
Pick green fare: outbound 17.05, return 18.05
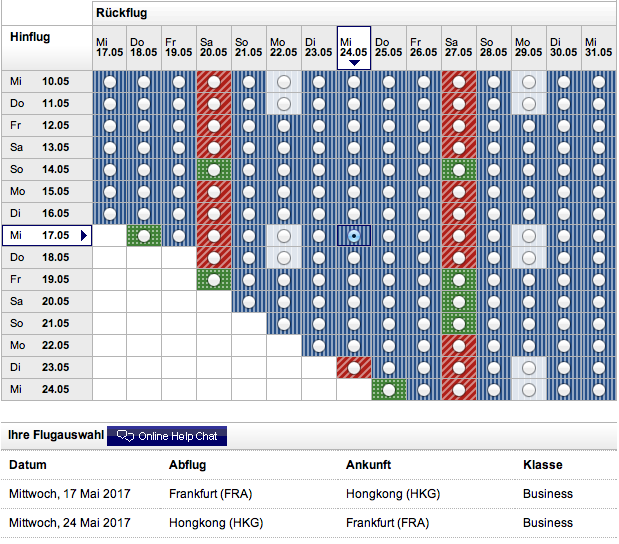144,235
